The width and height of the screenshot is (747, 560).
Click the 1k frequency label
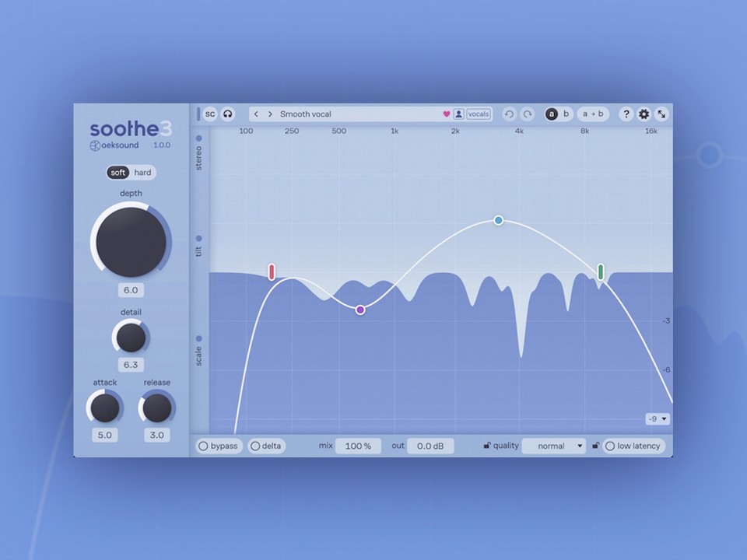point(395,131)
